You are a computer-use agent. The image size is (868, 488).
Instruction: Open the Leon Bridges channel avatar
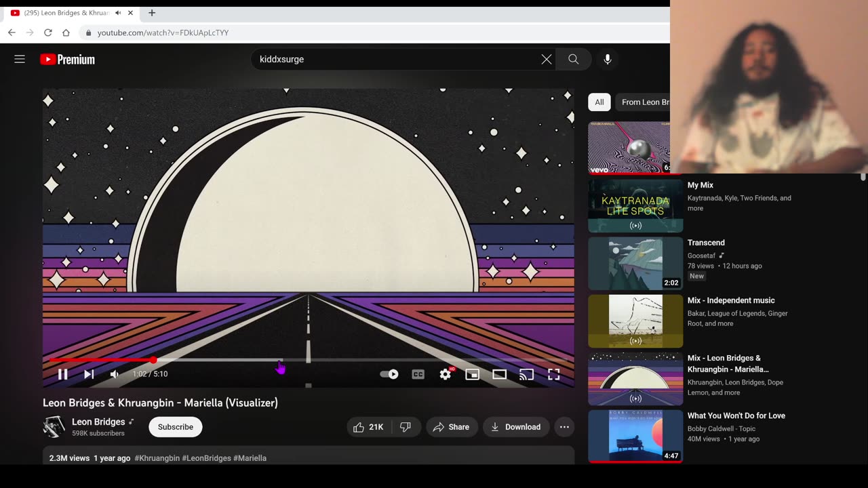click(54, 427)
